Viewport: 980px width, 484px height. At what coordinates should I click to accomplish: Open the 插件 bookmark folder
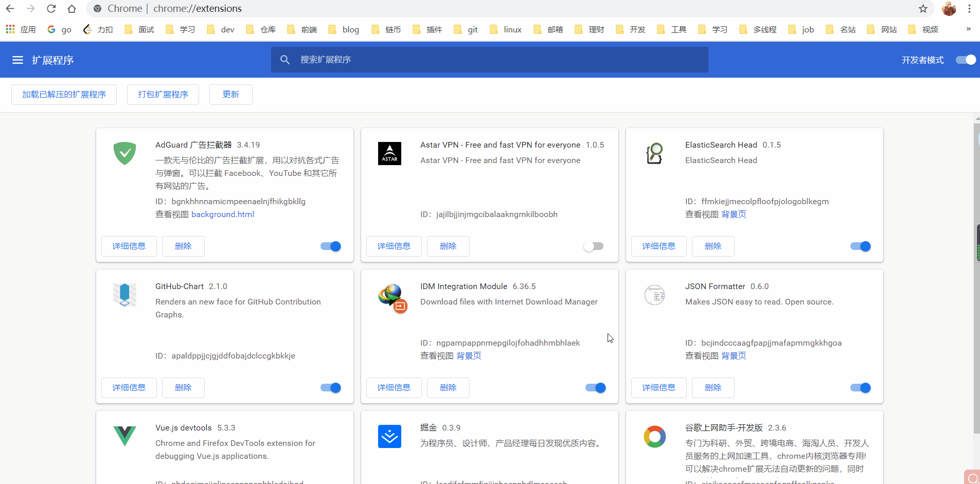pyautogui.click(x=427, y=29)
